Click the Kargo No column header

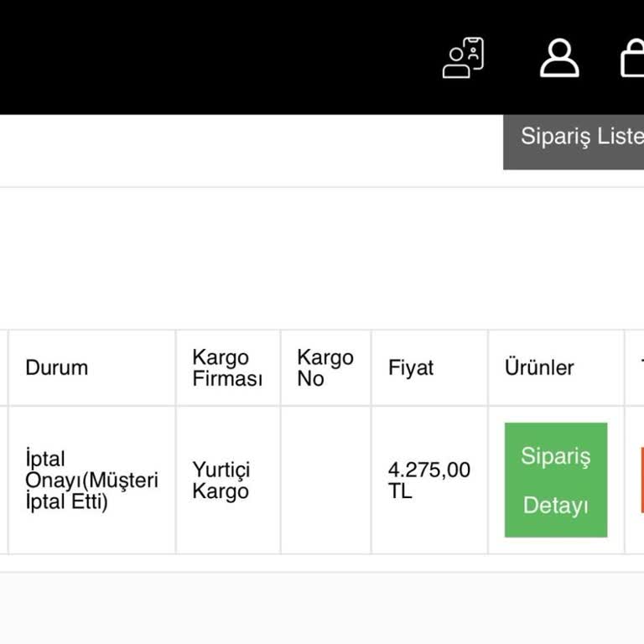[x=325, y=368]
